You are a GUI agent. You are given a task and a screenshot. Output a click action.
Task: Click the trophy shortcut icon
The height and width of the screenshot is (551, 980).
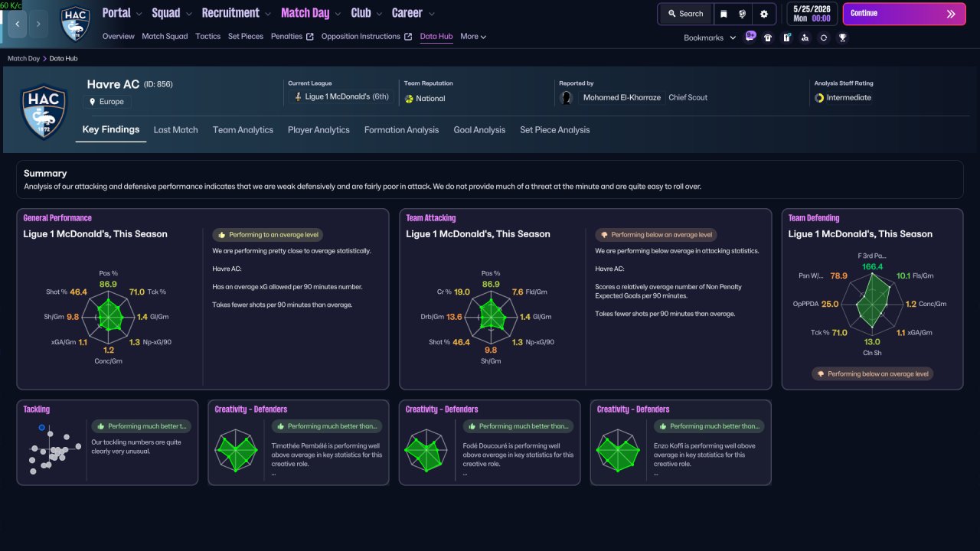point(842,37)
